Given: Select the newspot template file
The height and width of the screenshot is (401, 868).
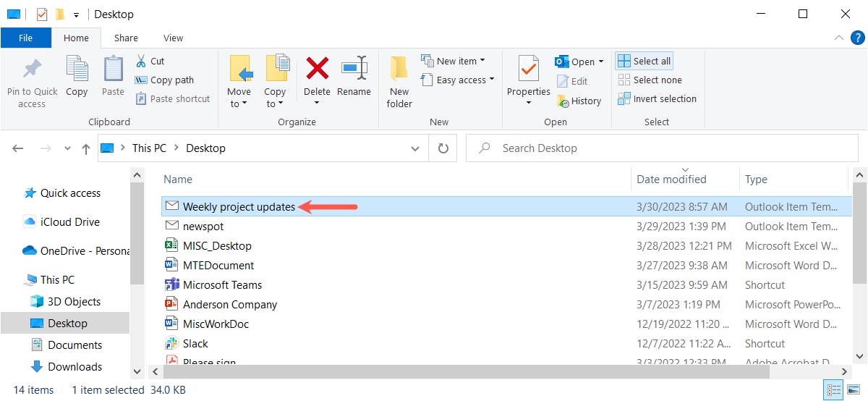Looking at the screenshot, I should pyautogui.click(x=505, y=226).
